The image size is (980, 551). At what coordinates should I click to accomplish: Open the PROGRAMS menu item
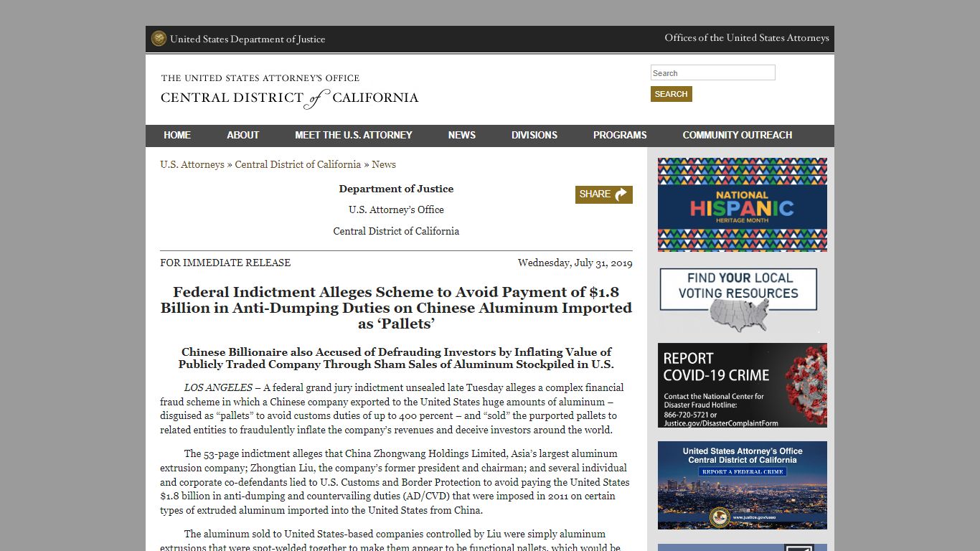point(620,135)
